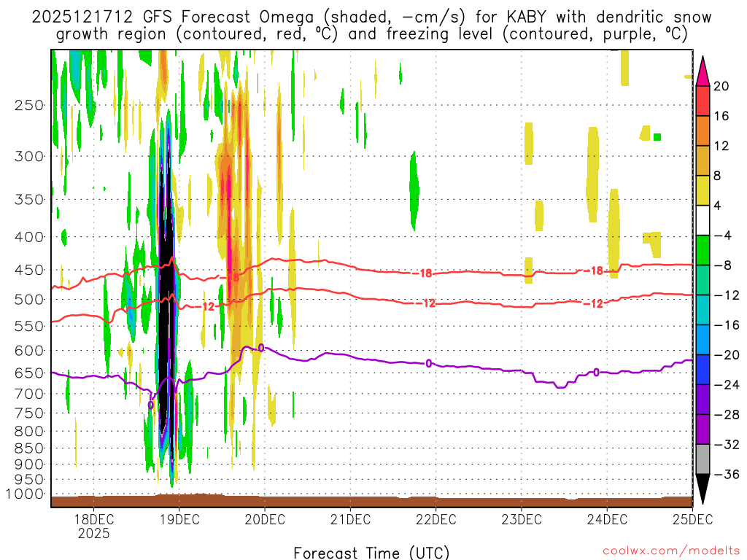Viewport: 747px width, 560px height.
Task: Select the 450 pressure level label
Action: pyautogui.click(x=29, y=270)
